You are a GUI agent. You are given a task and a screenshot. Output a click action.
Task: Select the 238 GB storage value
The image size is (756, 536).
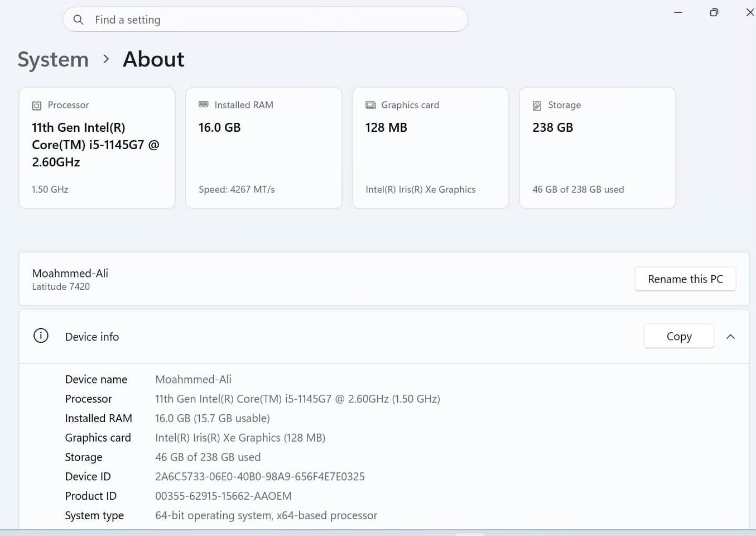[x=553, y=127]
